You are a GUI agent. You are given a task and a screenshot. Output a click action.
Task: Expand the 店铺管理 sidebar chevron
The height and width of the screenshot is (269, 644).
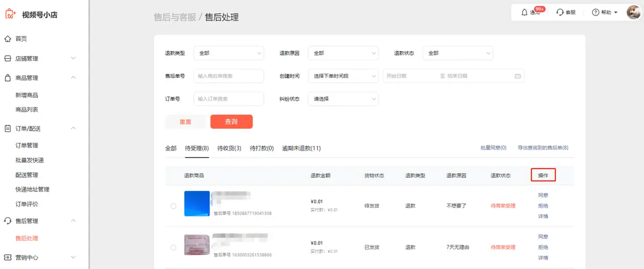tap(74, 58)
